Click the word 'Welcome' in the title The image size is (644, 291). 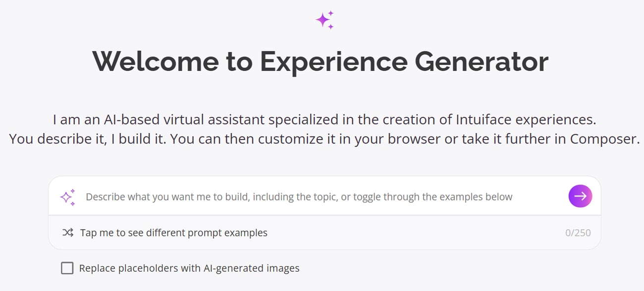click(x=155, y=61)
